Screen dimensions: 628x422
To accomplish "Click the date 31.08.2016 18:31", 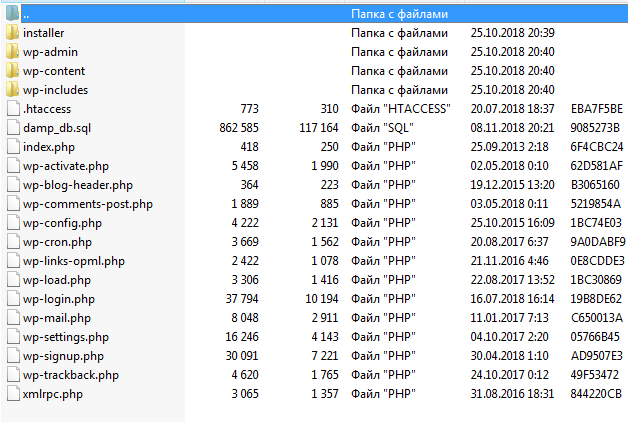I will [x=512, y=394].
